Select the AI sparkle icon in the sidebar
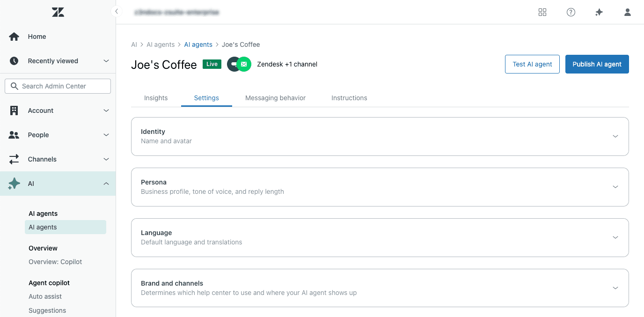 (14, 184)
